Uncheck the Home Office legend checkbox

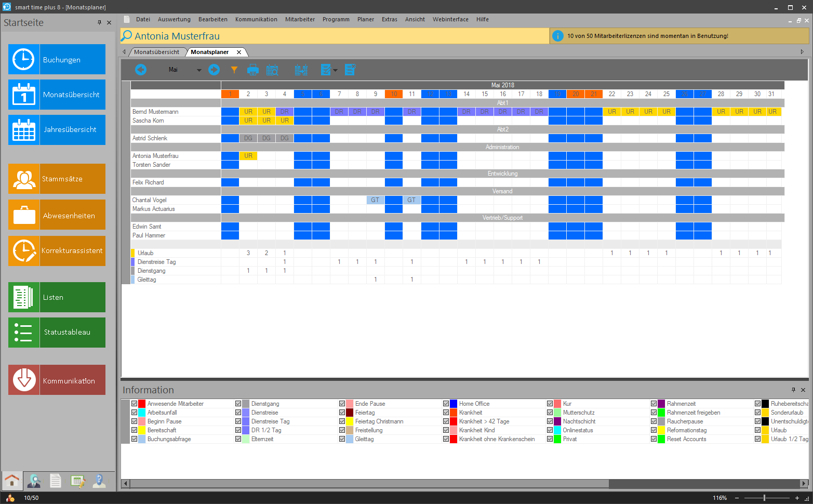tap(446, 404)
